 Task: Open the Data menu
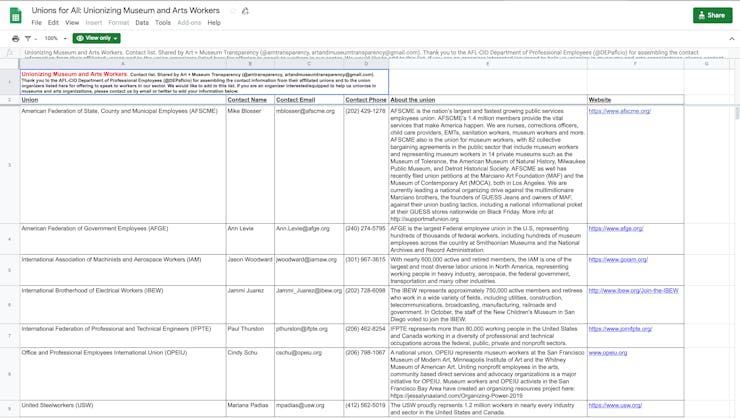pos(142,23)
